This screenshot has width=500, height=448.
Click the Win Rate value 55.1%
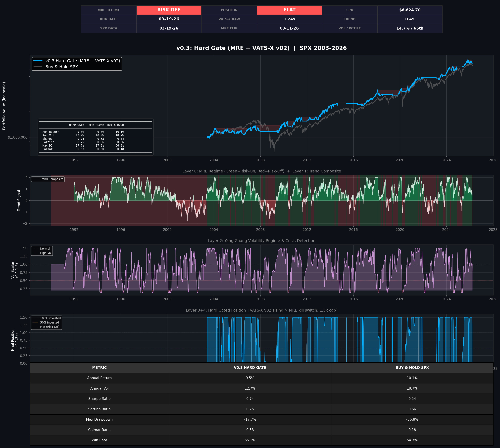(x=250, y=440)
